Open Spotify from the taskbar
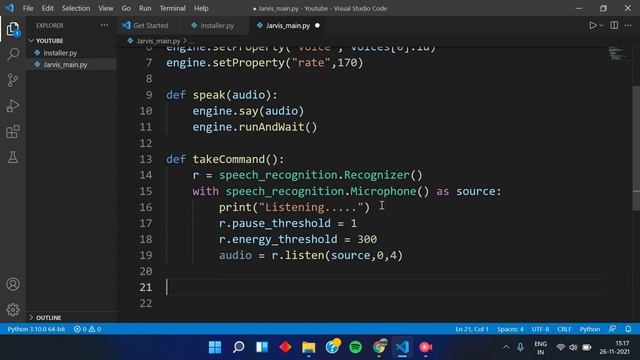 tap(356, 347)
